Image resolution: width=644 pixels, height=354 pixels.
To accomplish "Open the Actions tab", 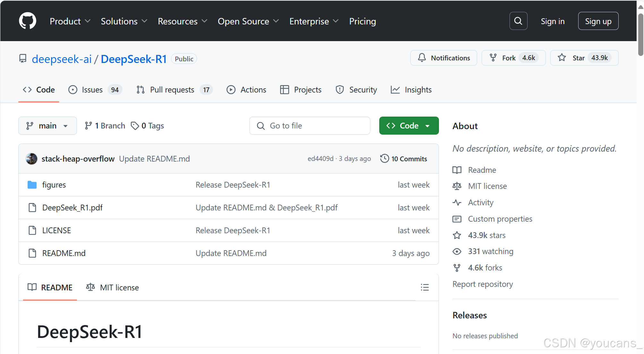I will pyautogui.click(x=246, y=90).
